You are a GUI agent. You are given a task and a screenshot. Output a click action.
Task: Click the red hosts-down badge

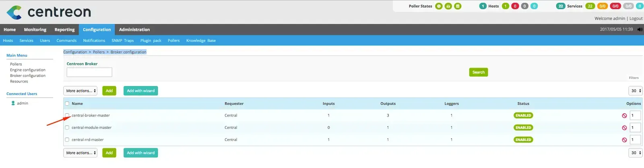click(x=515, y=6)
